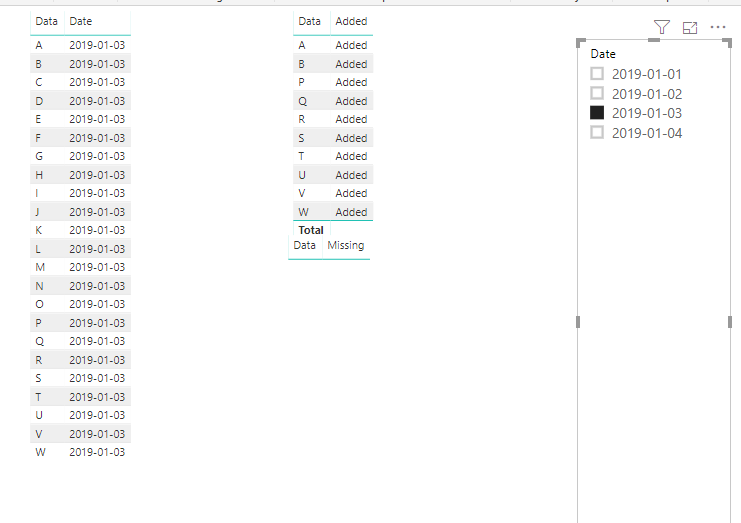Select Added value in row Q
Image resolution: width=741 pixels, height=523 pixels.
351,101
